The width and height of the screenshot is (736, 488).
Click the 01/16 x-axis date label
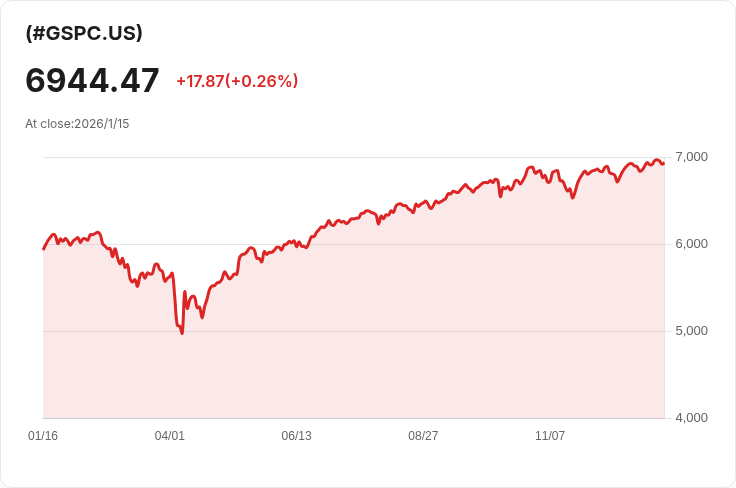(43, 436)
